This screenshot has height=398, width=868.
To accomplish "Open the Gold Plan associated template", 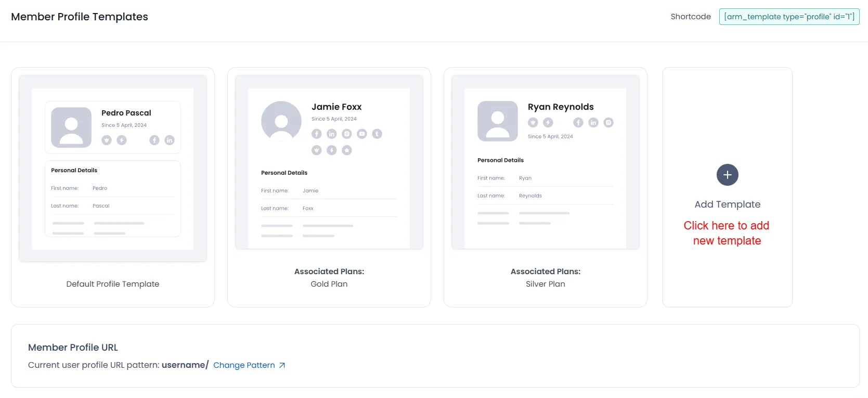I will click(329, 284).
